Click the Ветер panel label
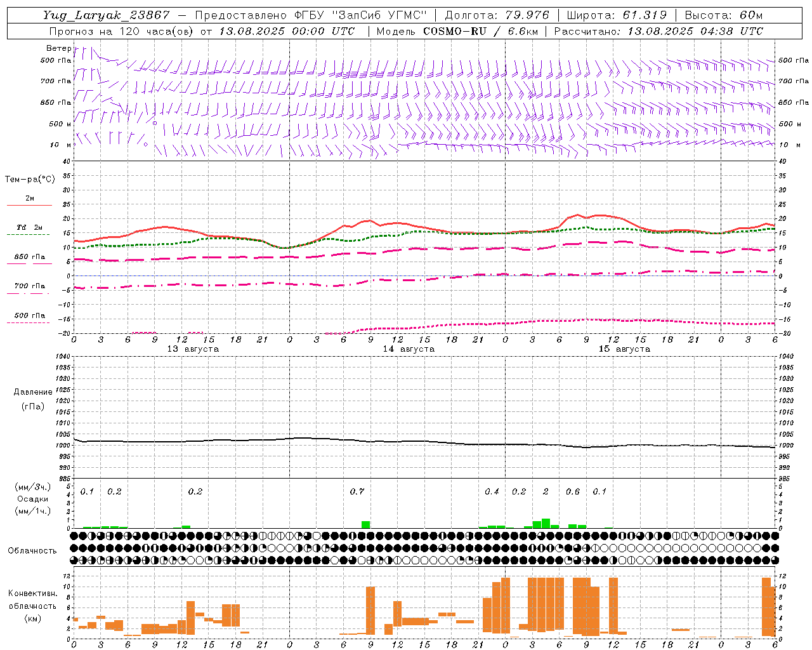Viewport: 812px width, 650px height. [58, 48]
